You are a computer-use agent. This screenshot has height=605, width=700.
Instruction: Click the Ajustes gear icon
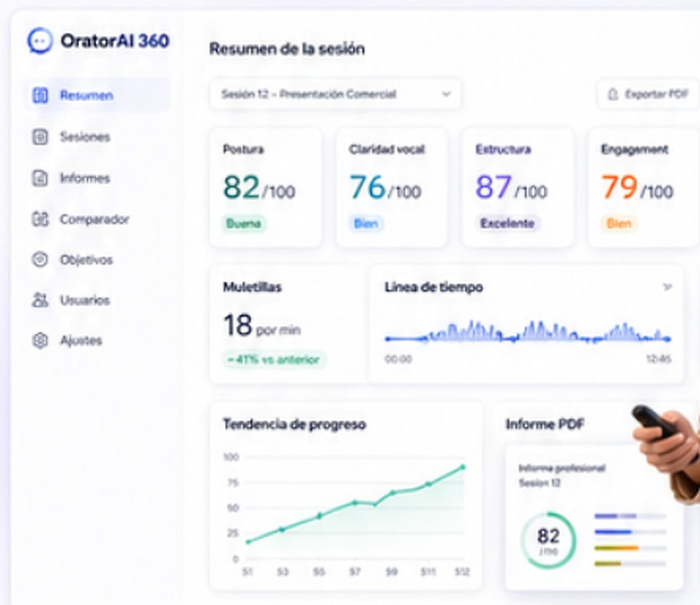click(40, 340)
